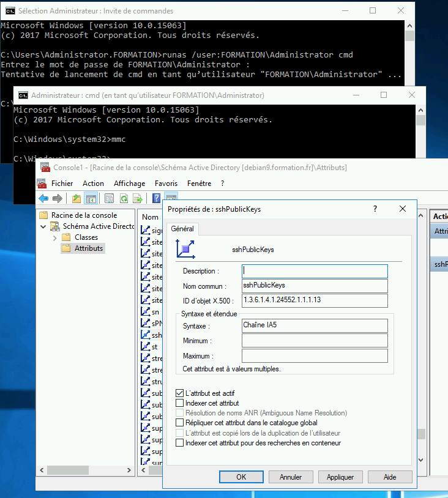The image size is (448, 498).
Task: Check 'Indexer cet attribut pour des recherches en conteneur'
Action: [179, 443]
